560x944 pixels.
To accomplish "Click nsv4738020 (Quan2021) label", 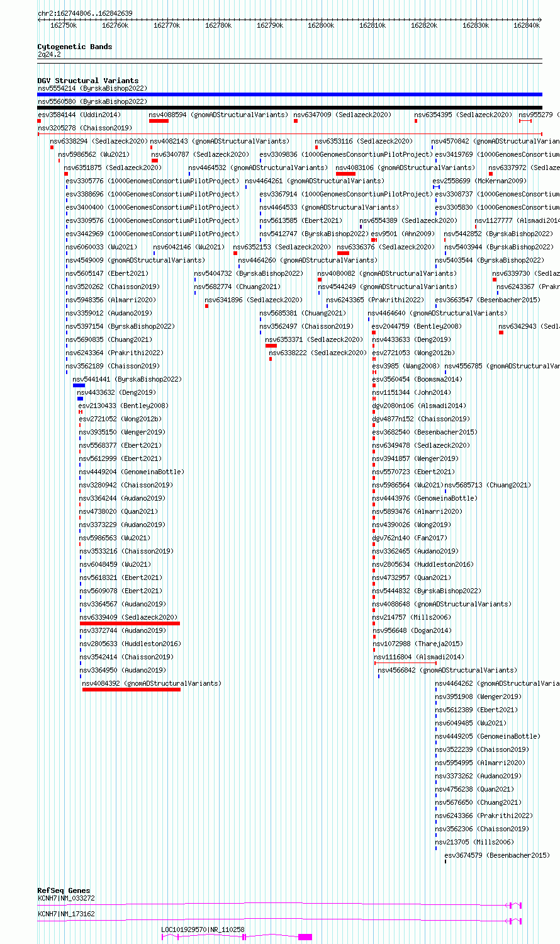I will click(x=119, y=511).
